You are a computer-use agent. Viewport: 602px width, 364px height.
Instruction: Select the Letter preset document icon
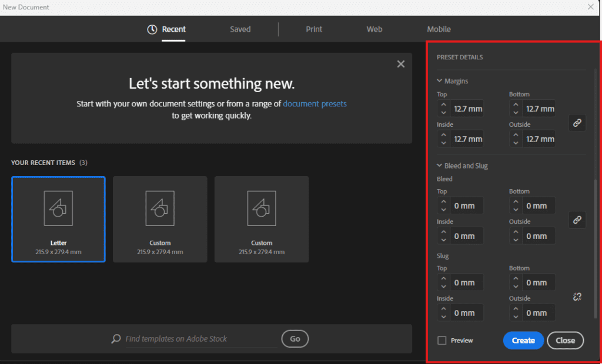(x=58, y=208)
